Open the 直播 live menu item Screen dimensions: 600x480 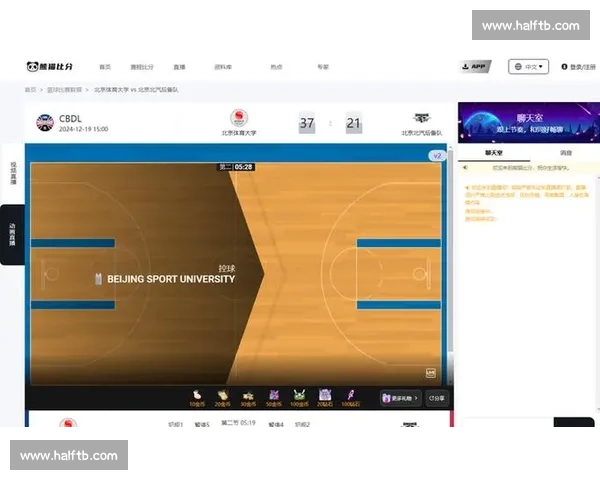tap(179, 67)
